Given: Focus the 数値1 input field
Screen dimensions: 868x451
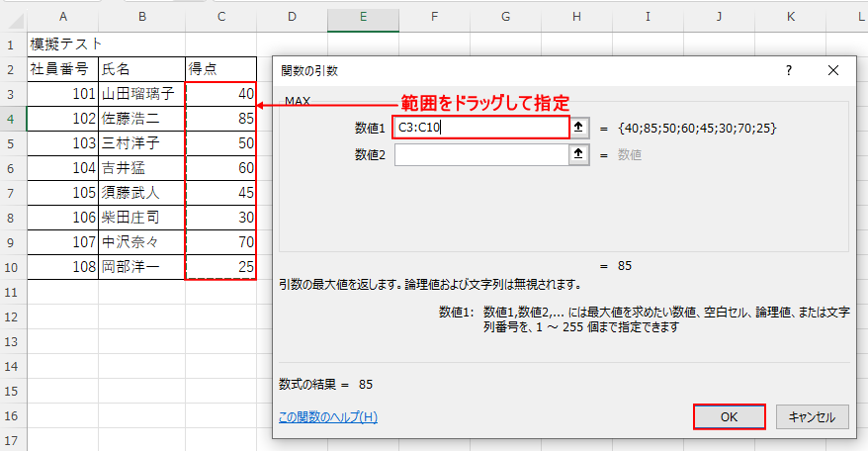Looking at the screenshot, I should point(480,128).
